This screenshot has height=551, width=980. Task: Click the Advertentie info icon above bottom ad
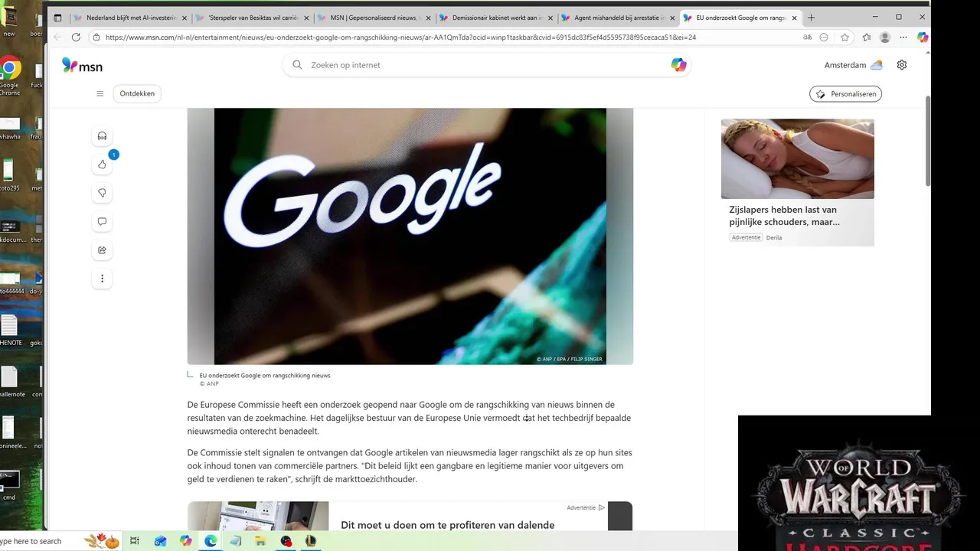[x=602, y=507]
